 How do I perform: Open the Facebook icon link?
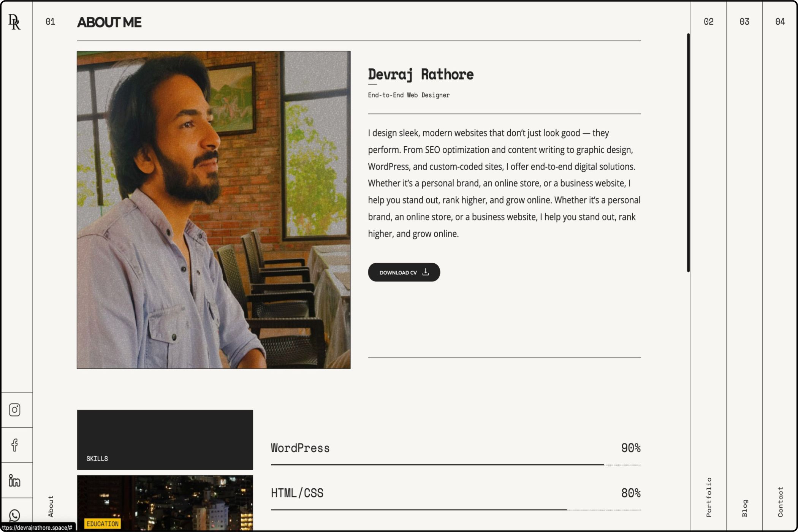14,445
